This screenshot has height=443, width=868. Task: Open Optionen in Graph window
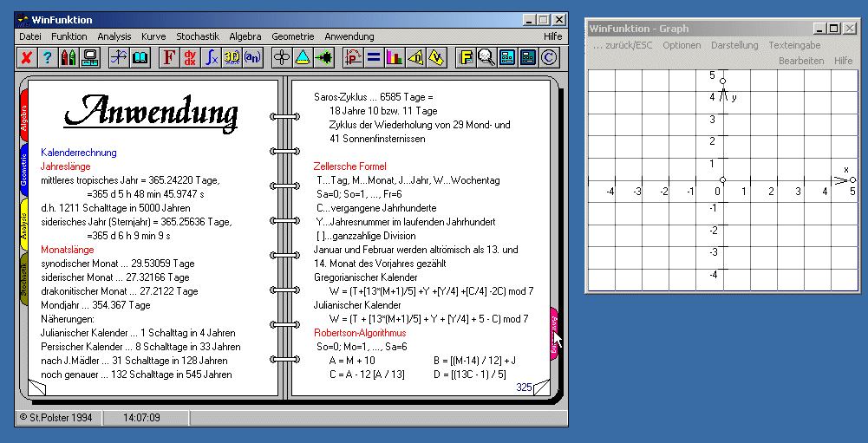(x=682, y=45)
